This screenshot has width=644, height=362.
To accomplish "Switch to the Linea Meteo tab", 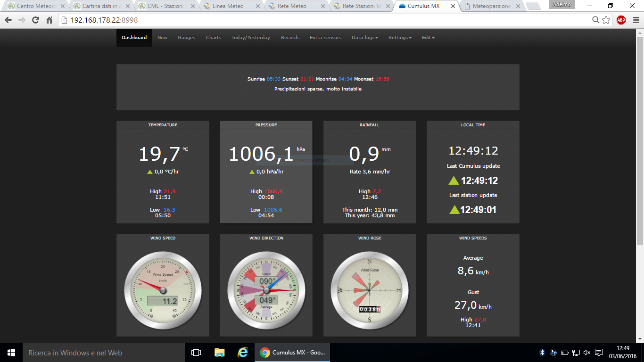I will [x=228, y=6].
